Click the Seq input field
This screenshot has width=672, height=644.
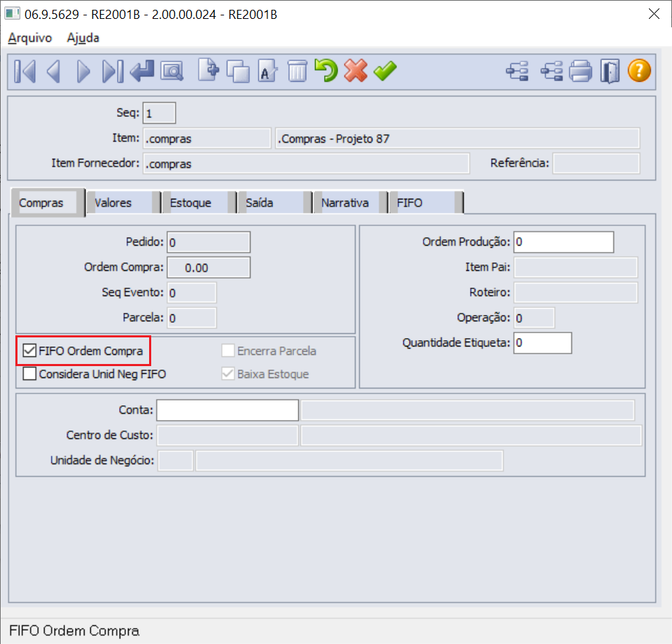pyautogui.click(x=159, y=113)
